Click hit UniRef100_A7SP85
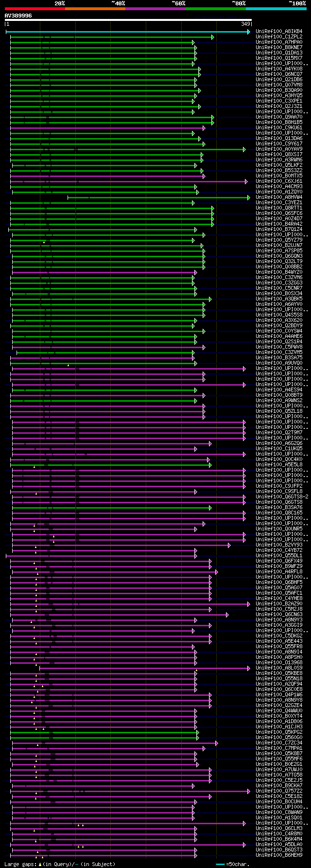This screenshot has height=868, width=311. 279,251
